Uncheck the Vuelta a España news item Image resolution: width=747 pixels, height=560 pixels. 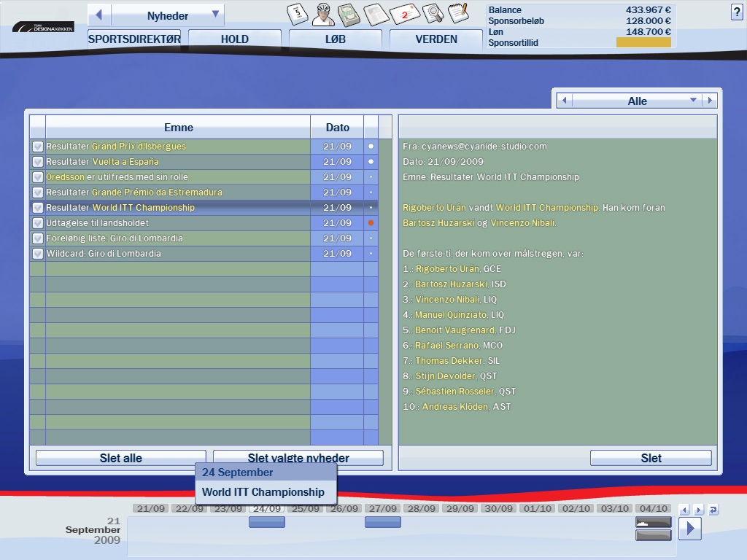38,162
